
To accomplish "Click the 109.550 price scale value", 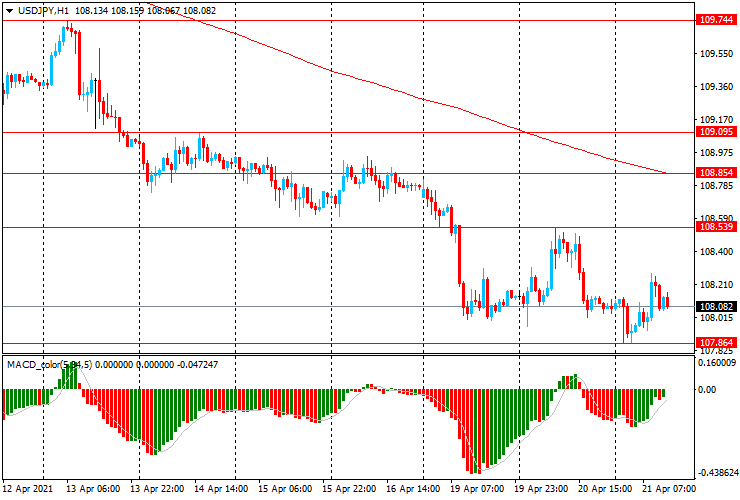I will 716,54.
